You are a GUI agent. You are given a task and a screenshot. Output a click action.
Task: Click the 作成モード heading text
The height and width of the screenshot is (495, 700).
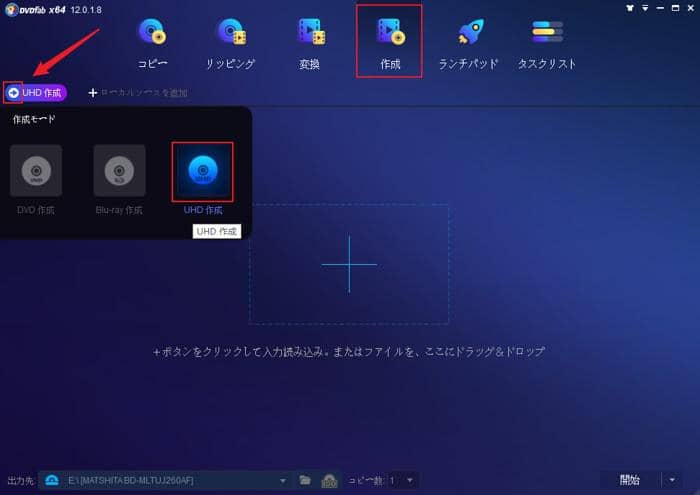pyautogui.click(x=34, y=119)
